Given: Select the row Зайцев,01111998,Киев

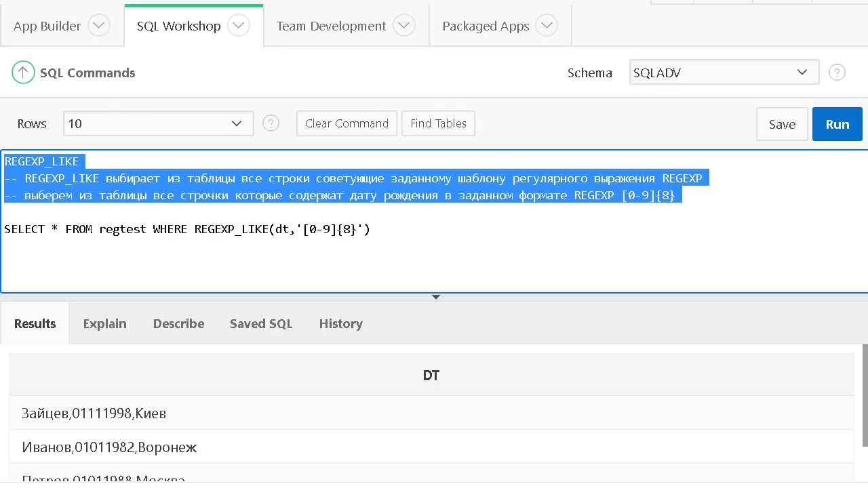Looking at the screenshot, I should [431, 413].
